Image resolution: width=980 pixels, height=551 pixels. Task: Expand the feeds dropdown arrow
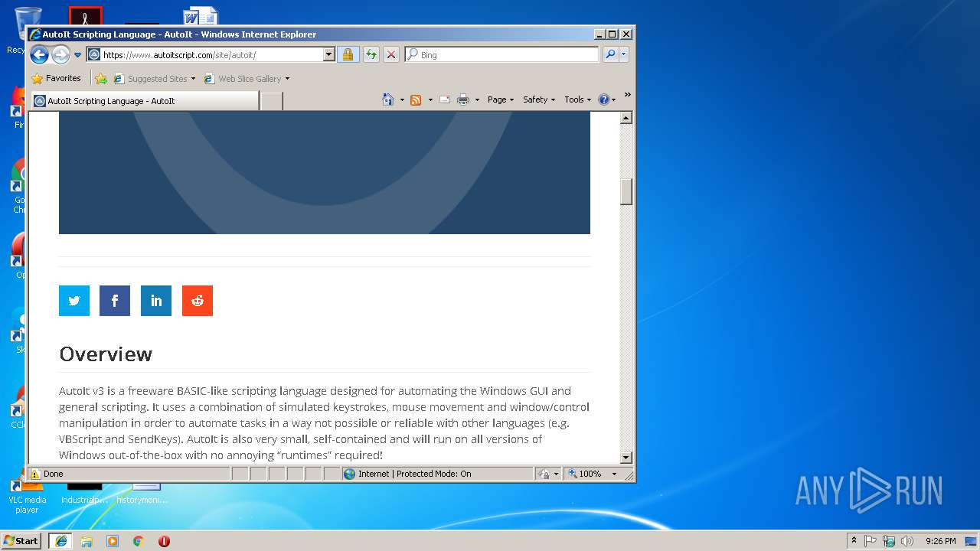pyautogui.click(x=430, y=99)
